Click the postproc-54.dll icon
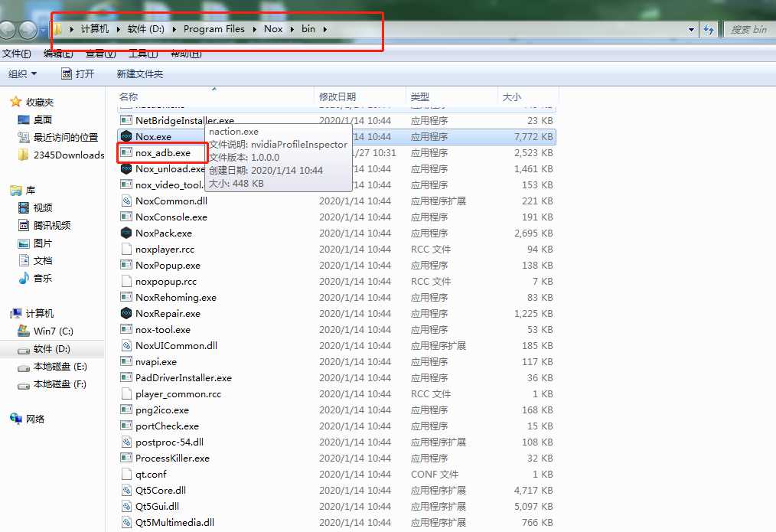 126,442
